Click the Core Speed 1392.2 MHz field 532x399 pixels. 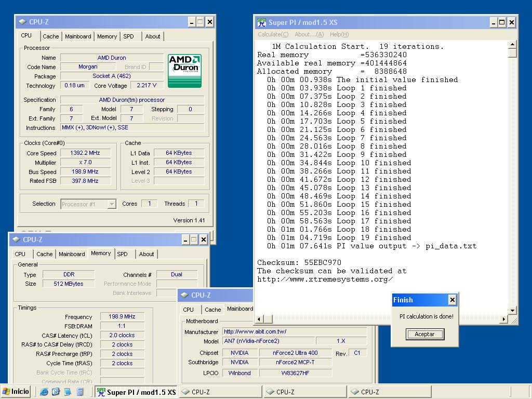coord(86,153)
